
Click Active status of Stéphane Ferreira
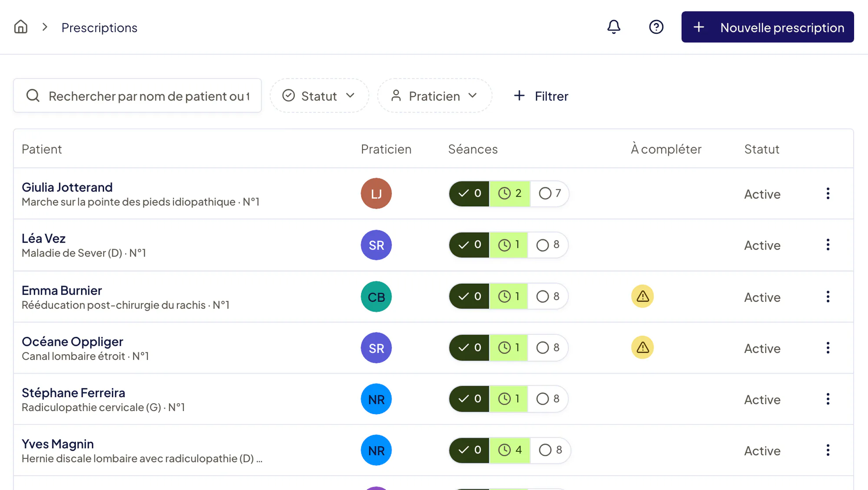[x=762, y=400]
